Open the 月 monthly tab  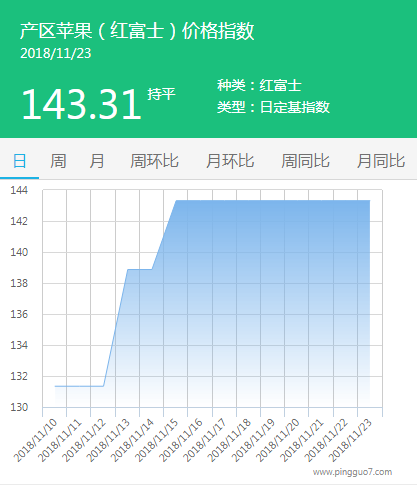[97, 161]
